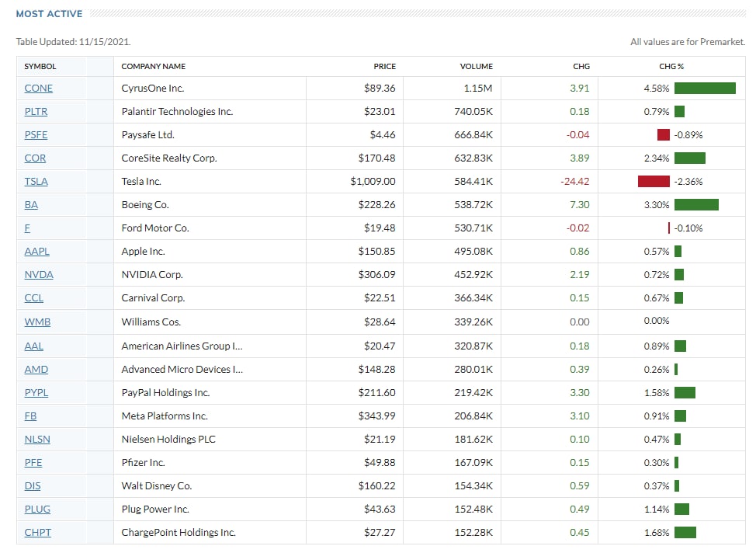
Task: Click the -24.42 change value
Action: [x=574, y=182]
